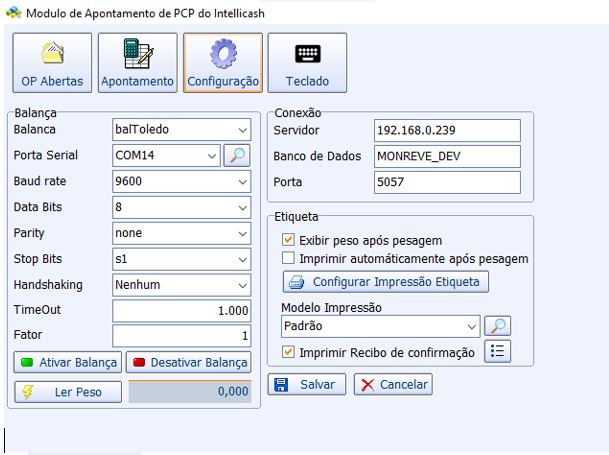Click magnifier icon beside Modelo Impressão
The image size is (609, 455).
pos(497,326)
